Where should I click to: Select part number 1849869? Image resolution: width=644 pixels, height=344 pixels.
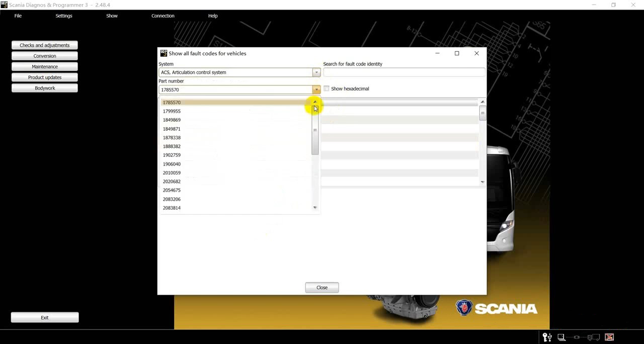(236, 120)
